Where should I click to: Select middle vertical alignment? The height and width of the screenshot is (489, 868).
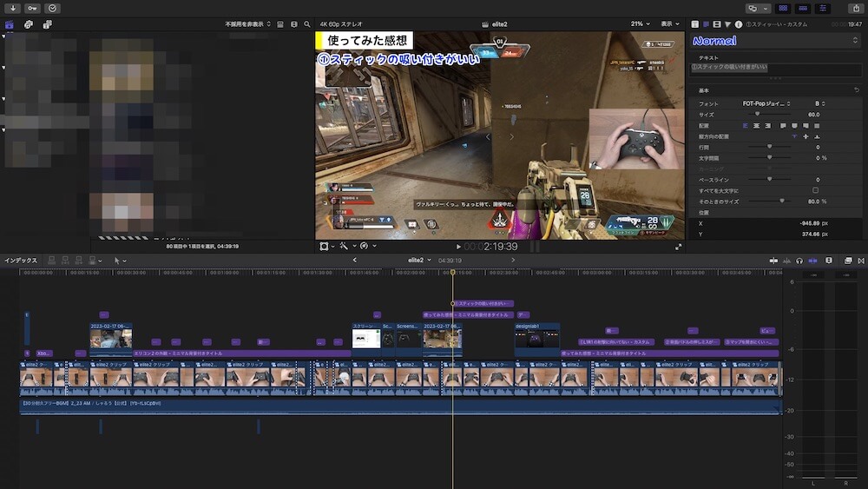806,136
